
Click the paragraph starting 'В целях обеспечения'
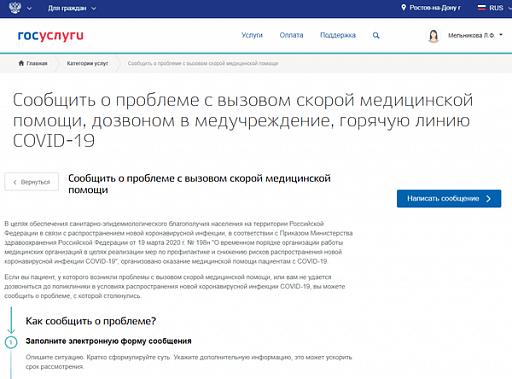[178, 242]
